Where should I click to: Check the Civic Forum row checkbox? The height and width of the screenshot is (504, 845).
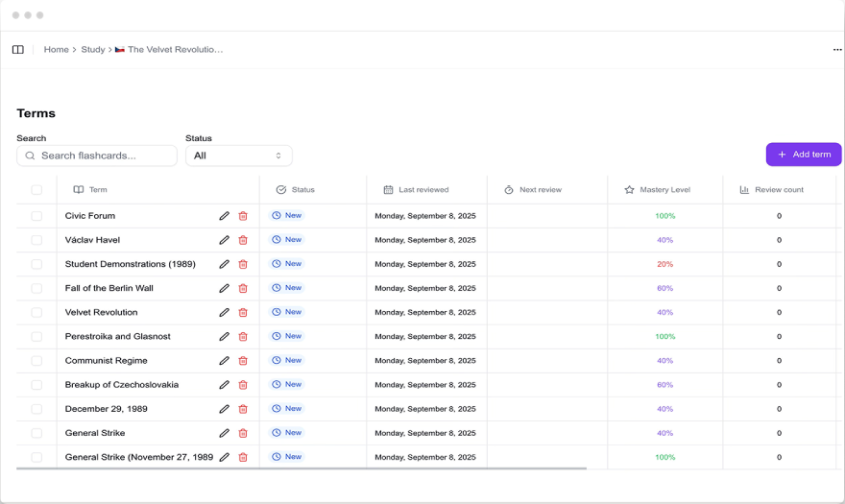click(36, 216)
